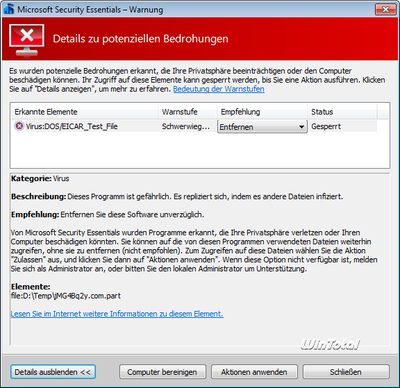Click the Beschreibung text line
This screenshot has width=400, height=388.
(x=177, y=196)
